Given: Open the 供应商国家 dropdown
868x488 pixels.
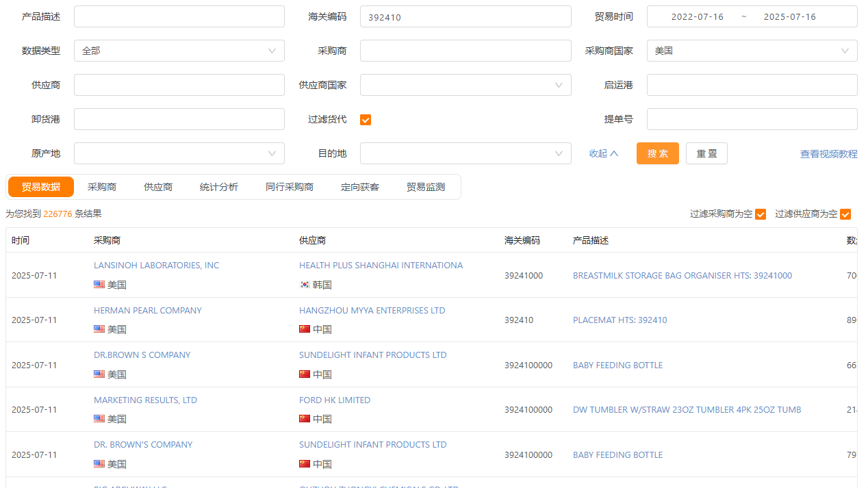Looking at the screenshot, I should pos(465,85).
